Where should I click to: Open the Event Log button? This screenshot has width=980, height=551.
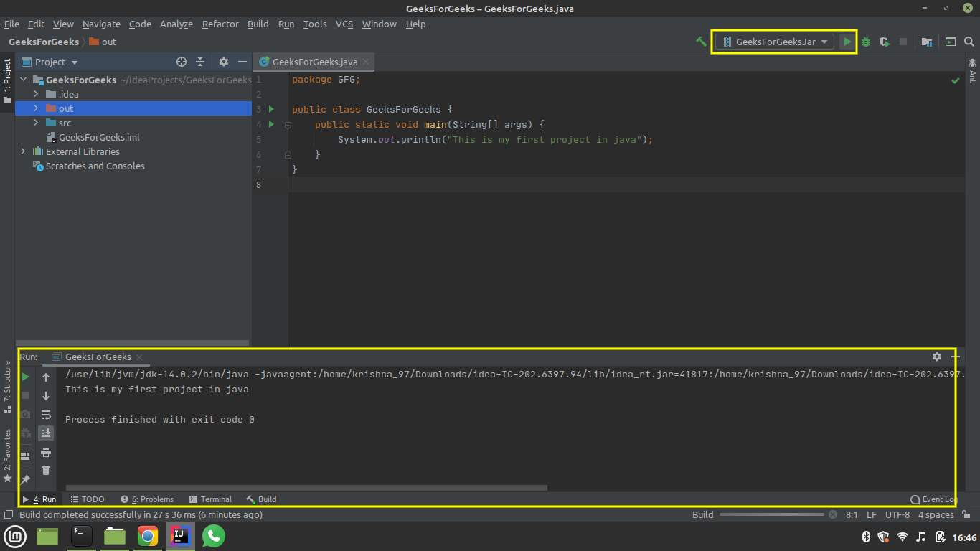pyautogui.click(x=933, y=499)
